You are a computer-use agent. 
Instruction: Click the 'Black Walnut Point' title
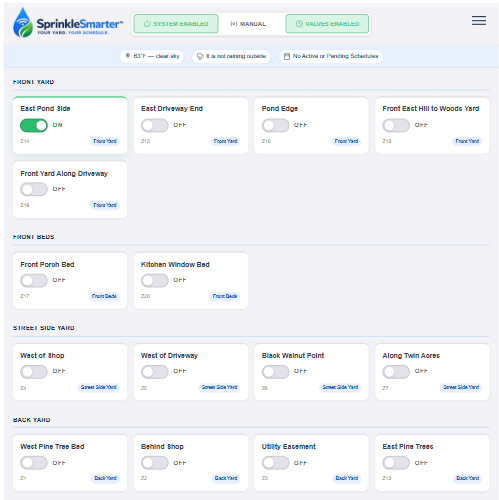(293, 356)
